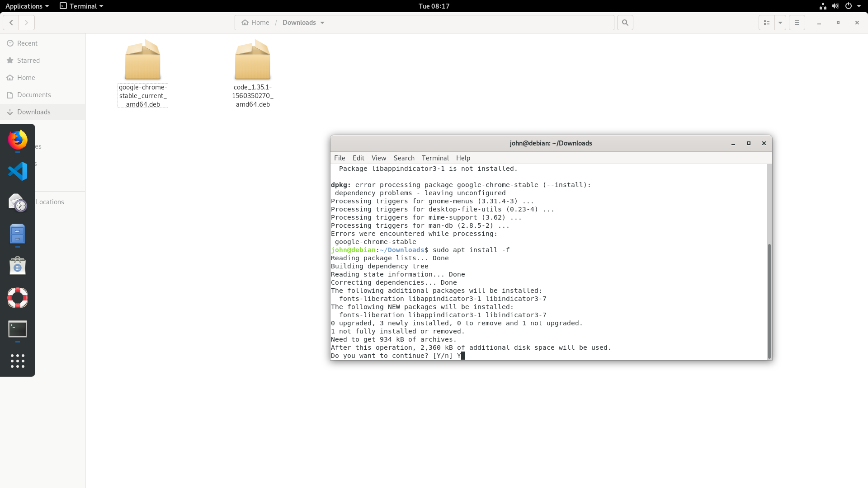Minimize the terminal window
The height and width of the screenshot is (488, 868).
(733, 143)
